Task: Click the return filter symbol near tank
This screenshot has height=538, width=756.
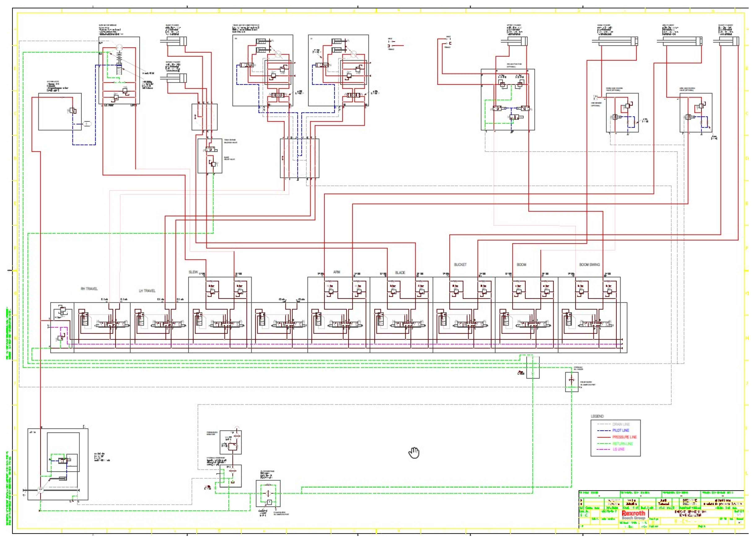Action: (x=268, y=494)
